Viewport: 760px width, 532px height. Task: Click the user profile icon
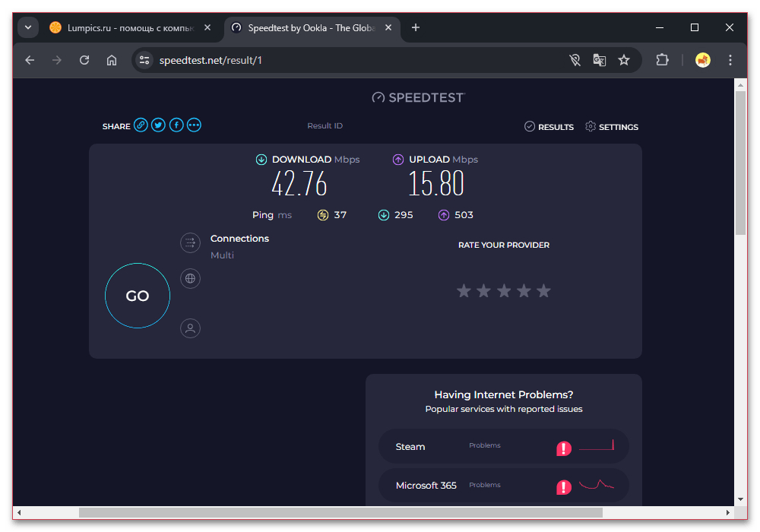191,328
